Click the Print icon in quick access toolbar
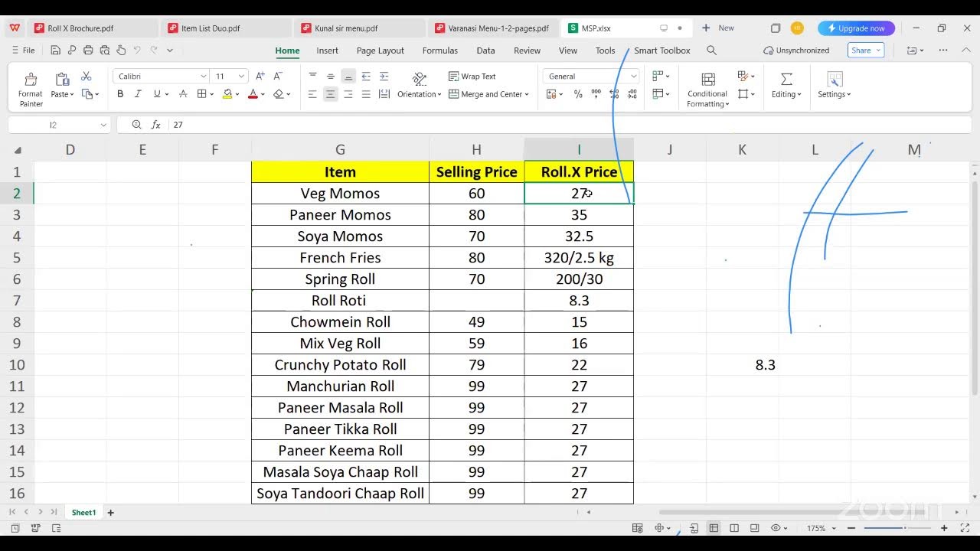 88,51
